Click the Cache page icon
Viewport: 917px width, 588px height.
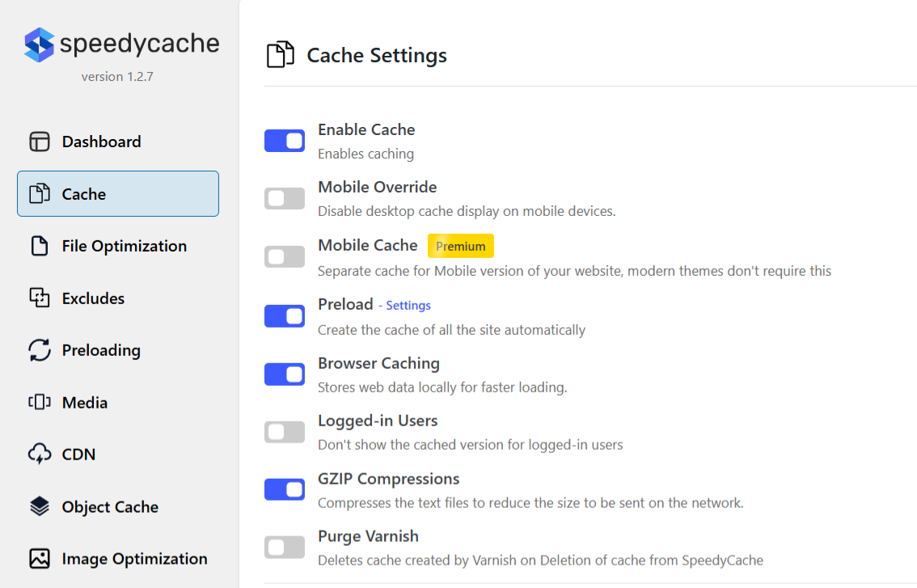pos(39,193)
